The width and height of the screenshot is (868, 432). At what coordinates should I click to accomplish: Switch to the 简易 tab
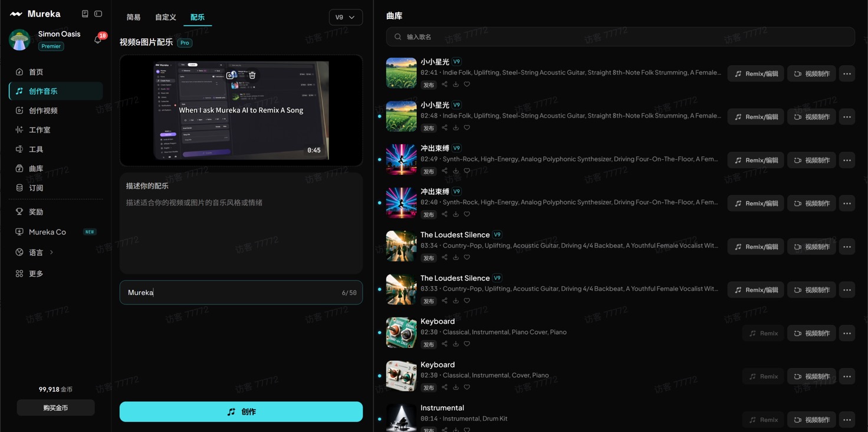click(x=134, y=17)
